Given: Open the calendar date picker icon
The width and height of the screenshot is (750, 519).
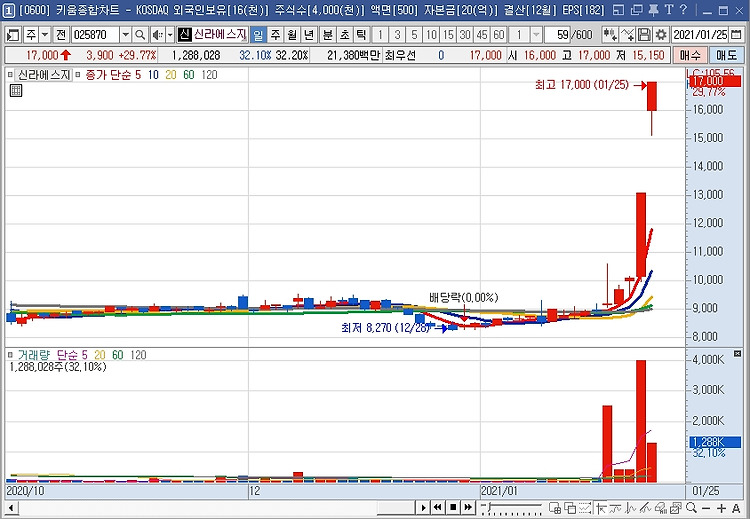Looking at the screenshot, I should pyautogui.click(x=736, y=34).
